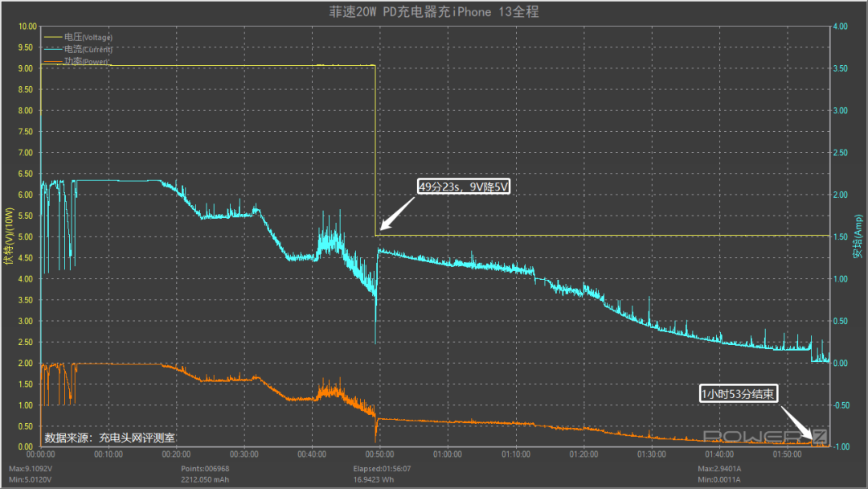Screen dimensions: 868x489
Task: Click the Max:2.9401A current readout
Action: coord(719,469)
